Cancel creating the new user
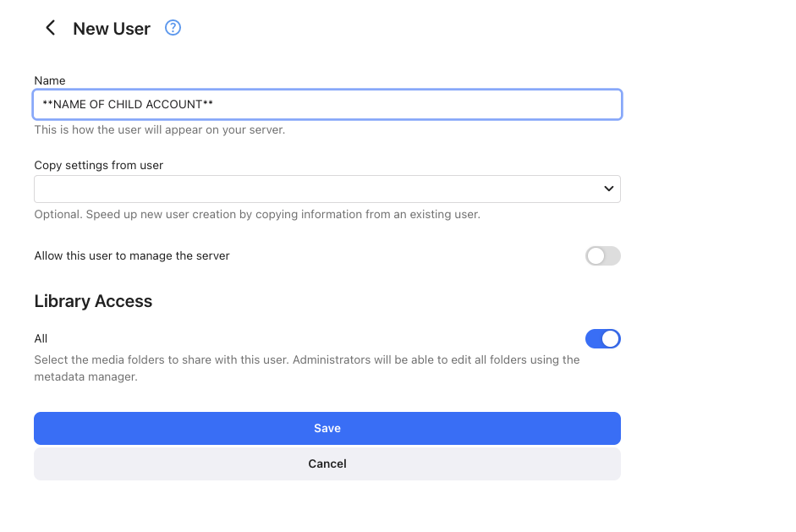The height and width of the screenshot is (532, 796). (327, 463)
